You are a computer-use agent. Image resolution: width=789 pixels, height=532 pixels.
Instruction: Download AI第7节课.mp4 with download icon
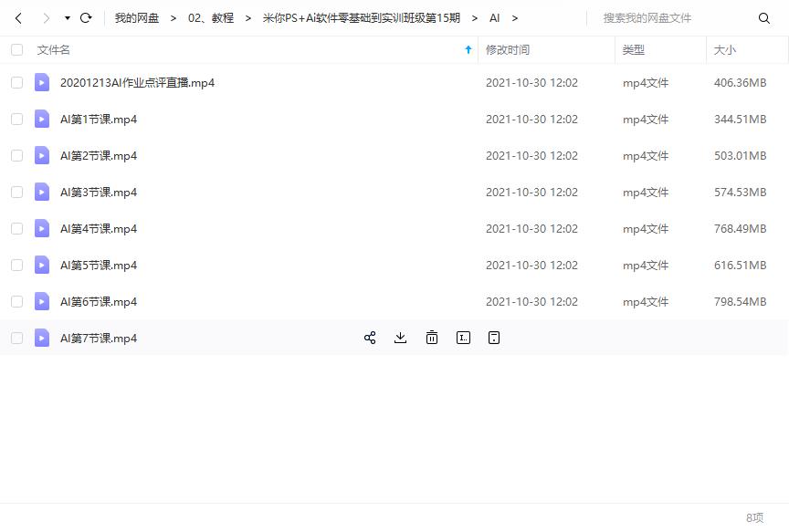401,338
